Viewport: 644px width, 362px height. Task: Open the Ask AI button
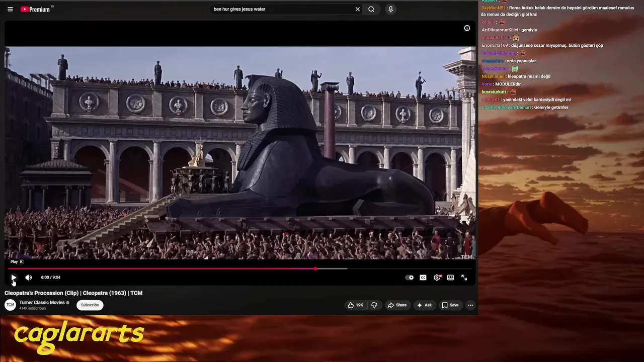pos(424,305)
